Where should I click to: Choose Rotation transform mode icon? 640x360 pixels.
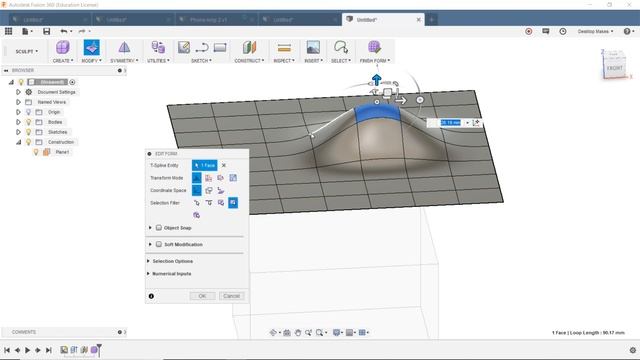221,178
